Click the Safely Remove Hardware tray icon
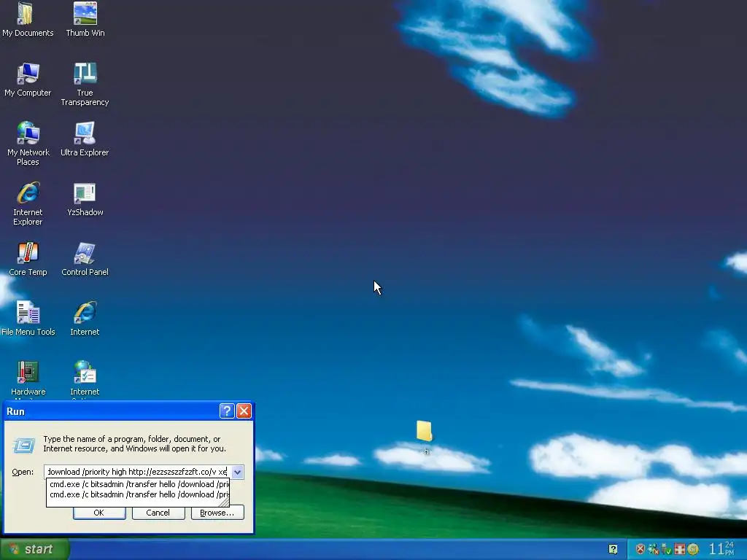This screenshot has height=560, width=747. tap(667, 549)
